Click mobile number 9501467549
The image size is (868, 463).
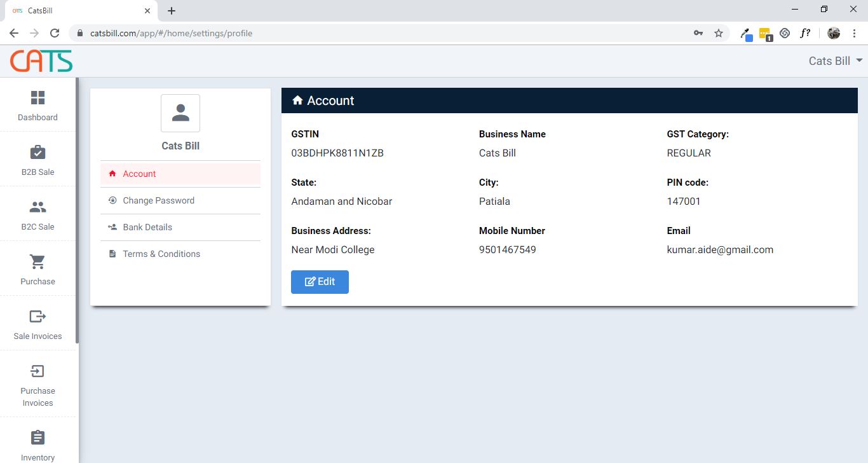click(508, 250)
